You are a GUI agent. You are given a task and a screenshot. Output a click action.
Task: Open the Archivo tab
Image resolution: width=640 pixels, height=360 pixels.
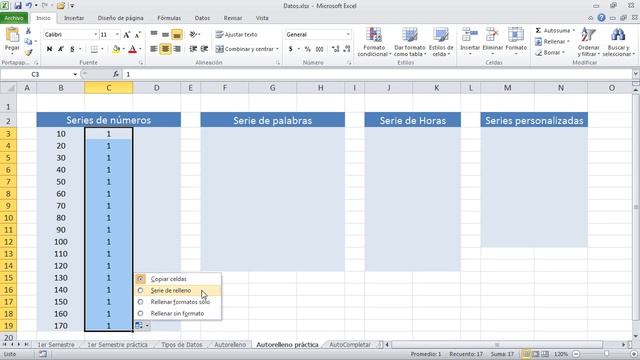(x=14, y=18)
